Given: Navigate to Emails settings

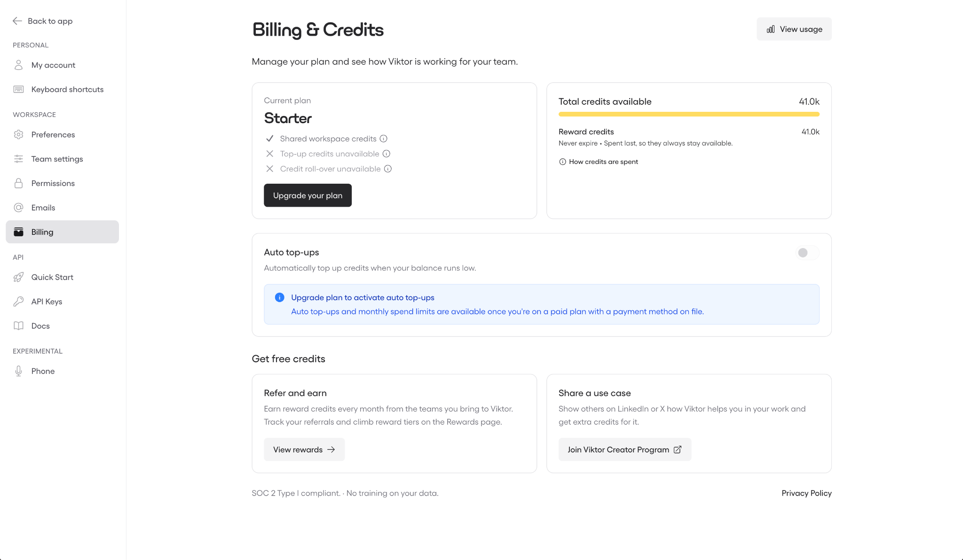Looking at the screenshot, I should click(x=62, y=208).
